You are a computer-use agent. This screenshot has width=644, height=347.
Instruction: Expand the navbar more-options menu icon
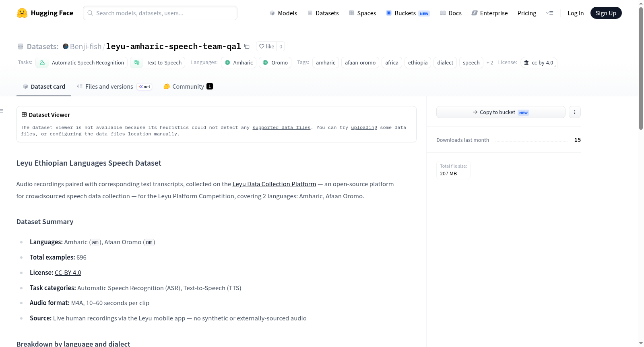click(549, 13)
